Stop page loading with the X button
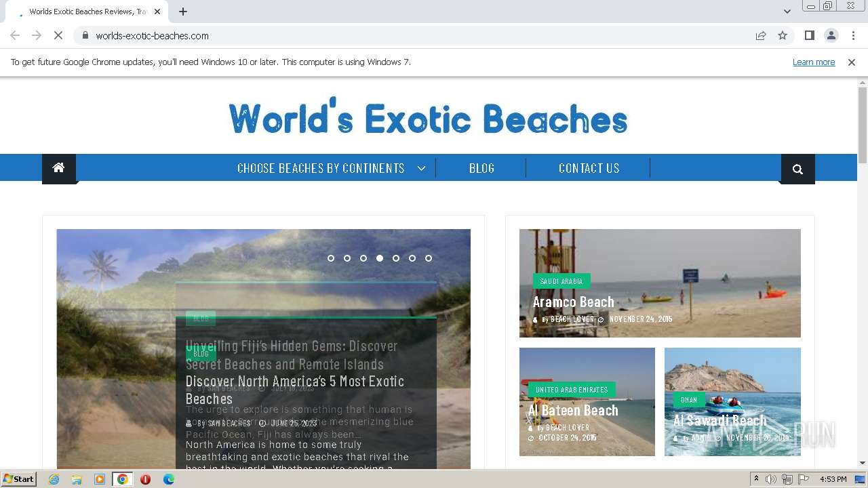 (x=58, y=35)
